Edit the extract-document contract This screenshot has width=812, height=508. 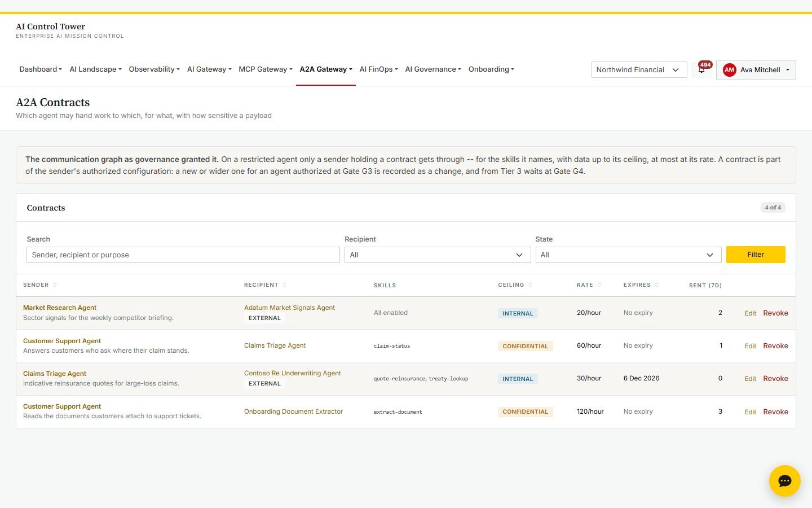tap(750, 412)
